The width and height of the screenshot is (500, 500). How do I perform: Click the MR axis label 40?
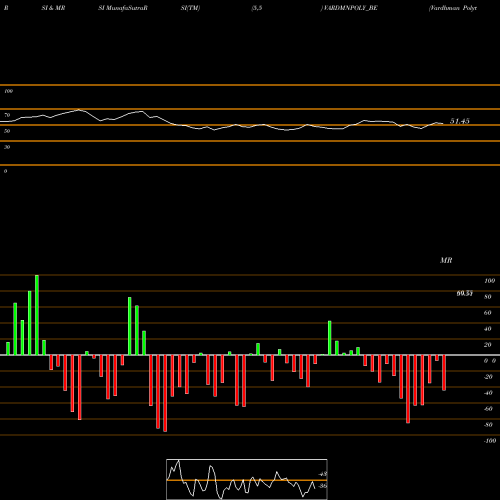[488, 329]
